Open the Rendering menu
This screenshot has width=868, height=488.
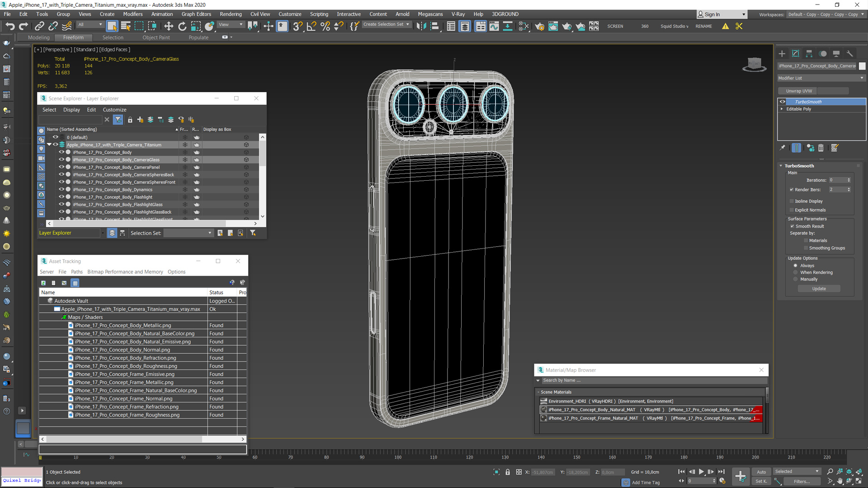231,14
